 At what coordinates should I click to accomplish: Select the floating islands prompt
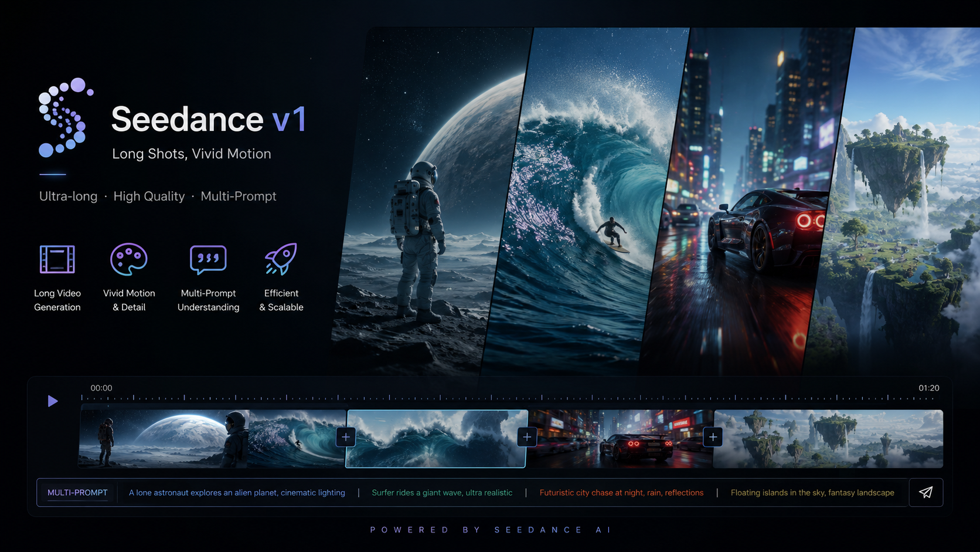click(x=812, y=493)
